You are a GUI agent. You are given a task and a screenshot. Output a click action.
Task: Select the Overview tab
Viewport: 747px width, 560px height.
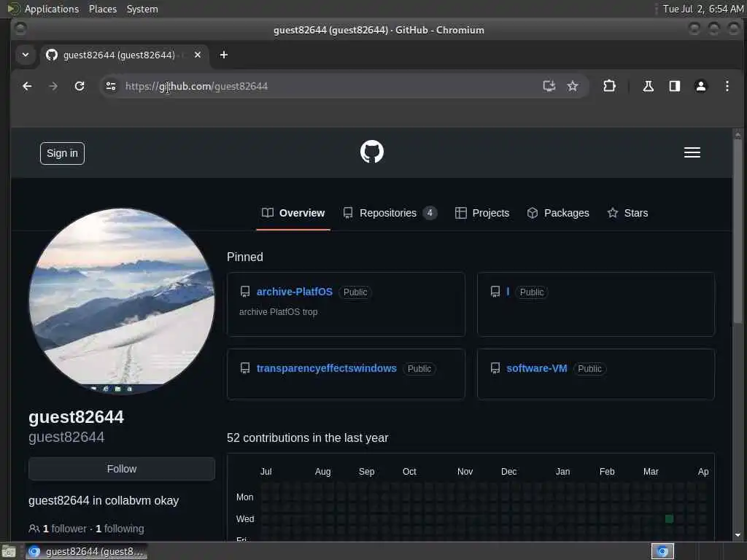click(293, 213)
